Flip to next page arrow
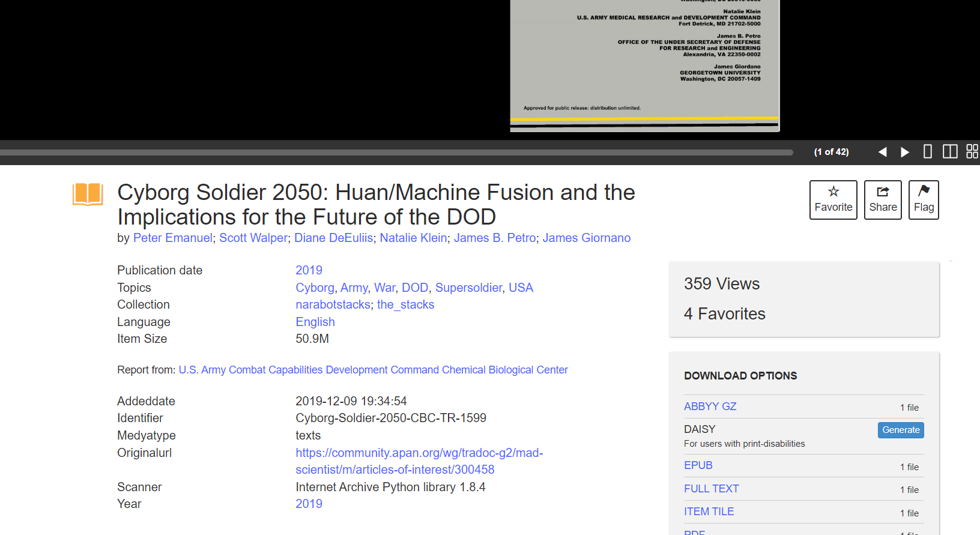980x535 pixels. click(x=905, y=152)
